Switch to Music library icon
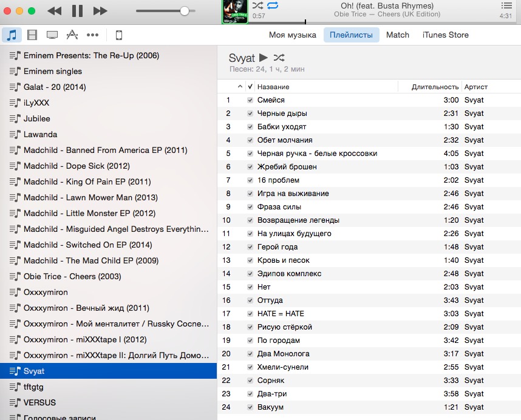Viewport: 521px width, 420px height. click(x=12, y=35)
